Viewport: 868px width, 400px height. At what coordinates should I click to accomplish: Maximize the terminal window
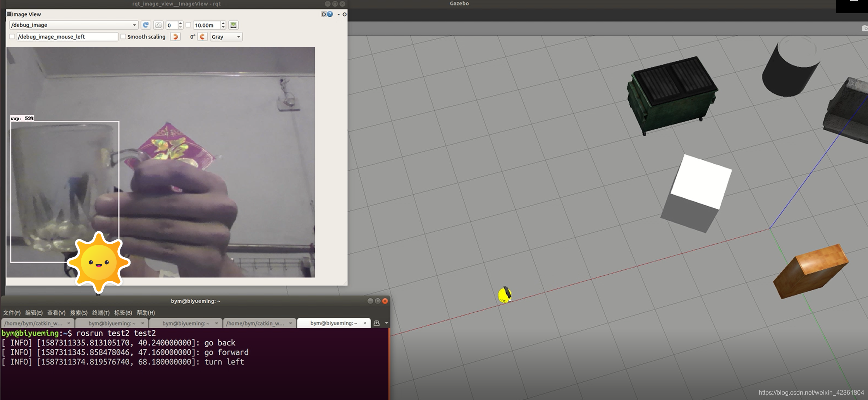tap(378, 301)
